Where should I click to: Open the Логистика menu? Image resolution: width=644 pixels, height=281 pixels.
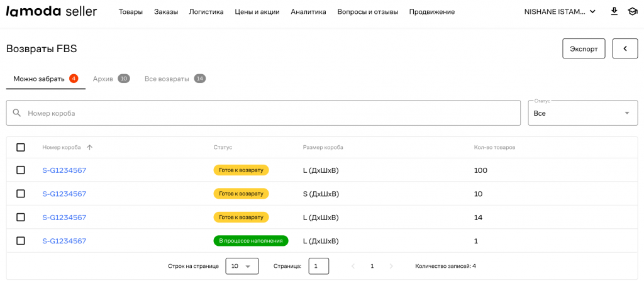pos(206,11)
